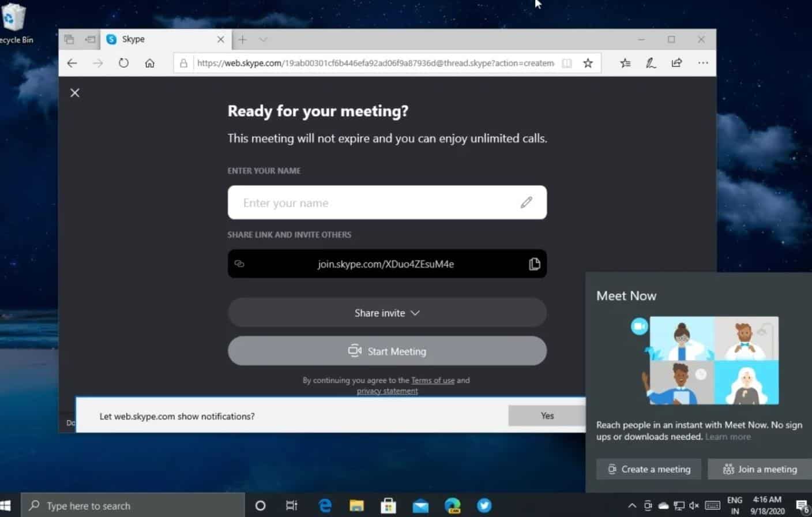
Task: Select the Skype tab
Action: [164, 39]
